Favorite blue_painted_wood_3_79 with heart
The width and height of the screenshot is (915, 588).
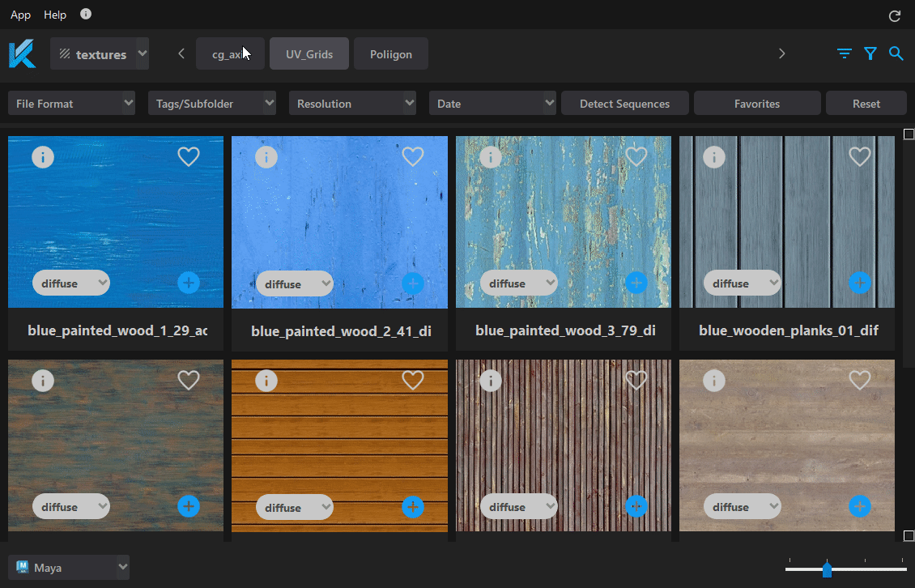click(636, 156)
